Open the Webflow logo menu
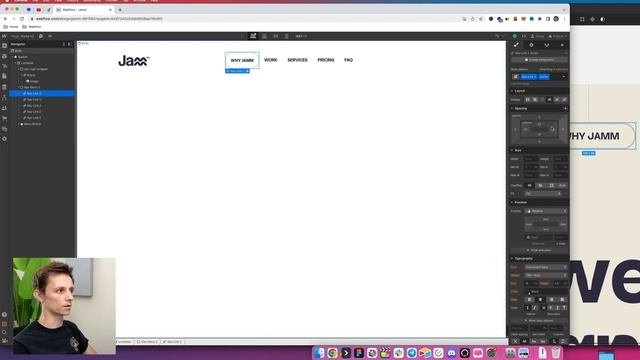The height and width of the screenshot is (360, 640). point(4,36)
